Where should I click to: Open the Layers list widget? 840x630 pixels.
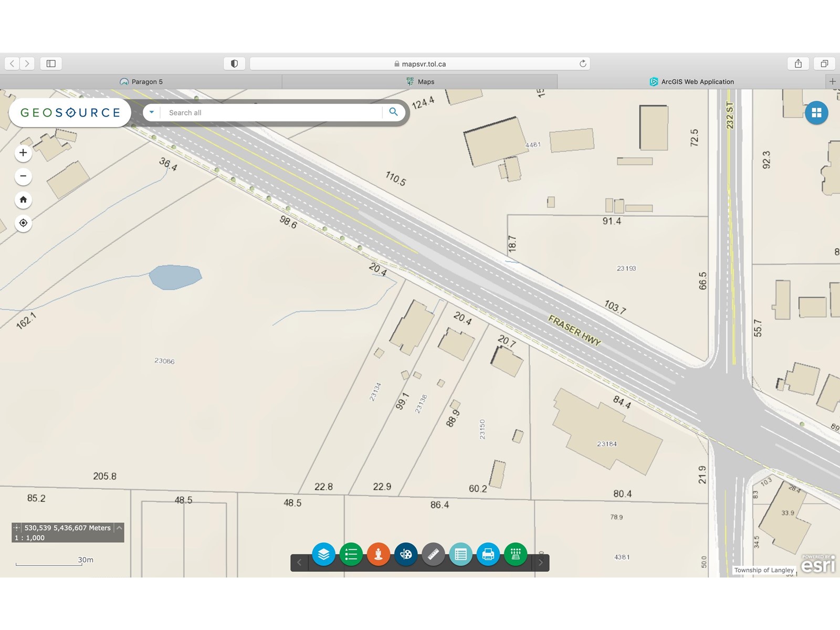click(323, 554)
